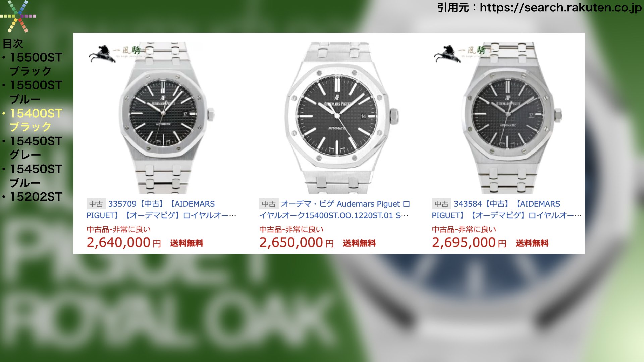Click the colorful star logo icon
This screenshot has height=362, width=644.
point(18,16)
